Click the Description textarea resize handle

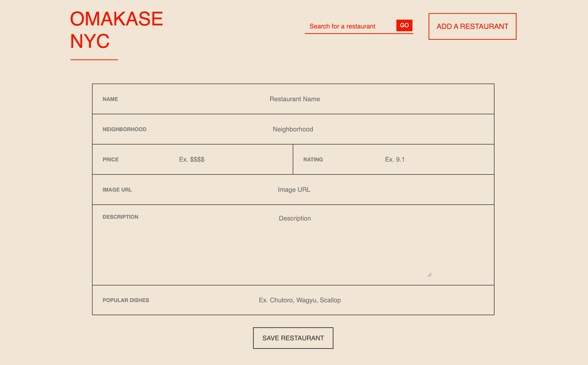pyautogui.click(x=430, y=275)
